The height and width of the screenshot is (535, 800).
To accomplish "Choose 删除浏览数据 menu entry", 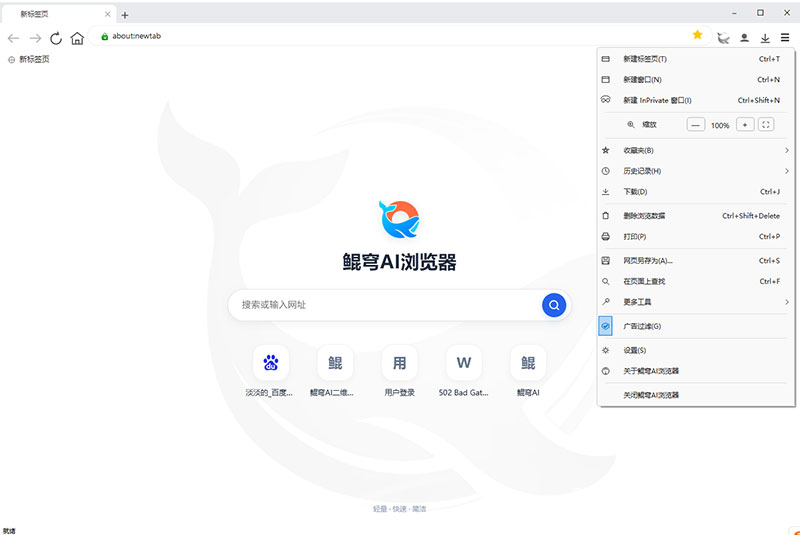I will point(696,216).
